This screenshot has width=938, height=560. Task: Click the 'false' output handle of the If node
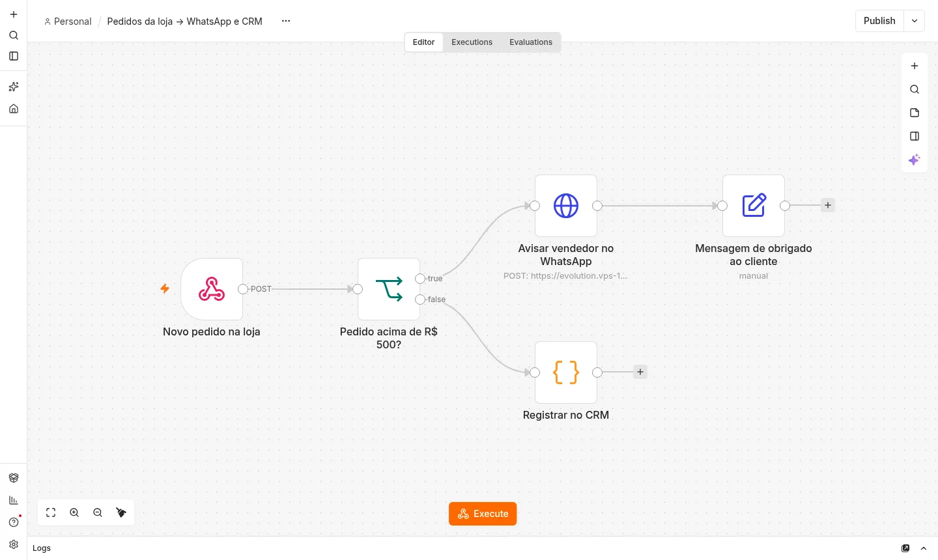[x=420, y=300]
